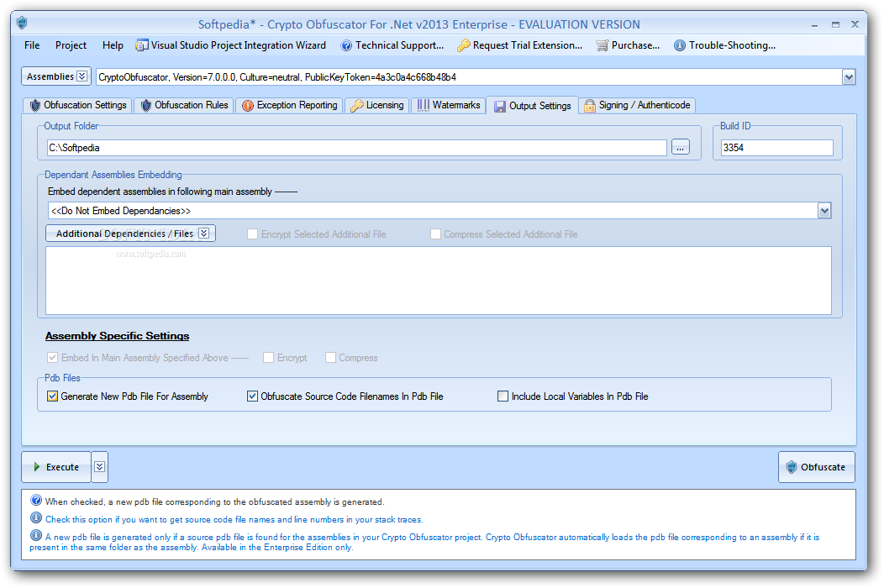Click the barcode icon on Watermarks tab
The image size is (884, 588).
coord(424,106)
